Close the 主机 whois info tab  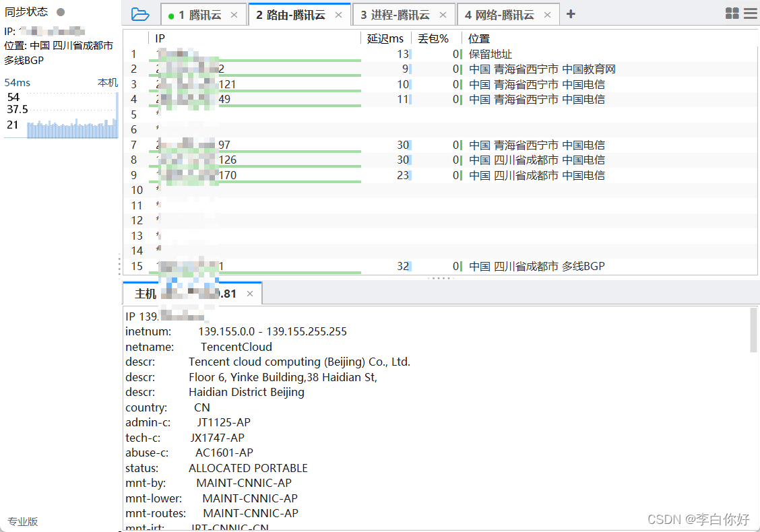[249, 294]
